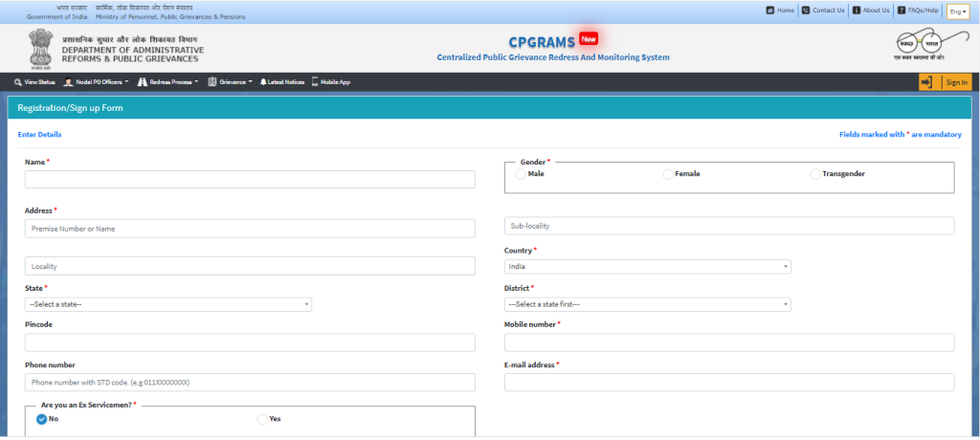980x440 pixels.
Task: Open Mobile App menu item
Action: [331, 82]
